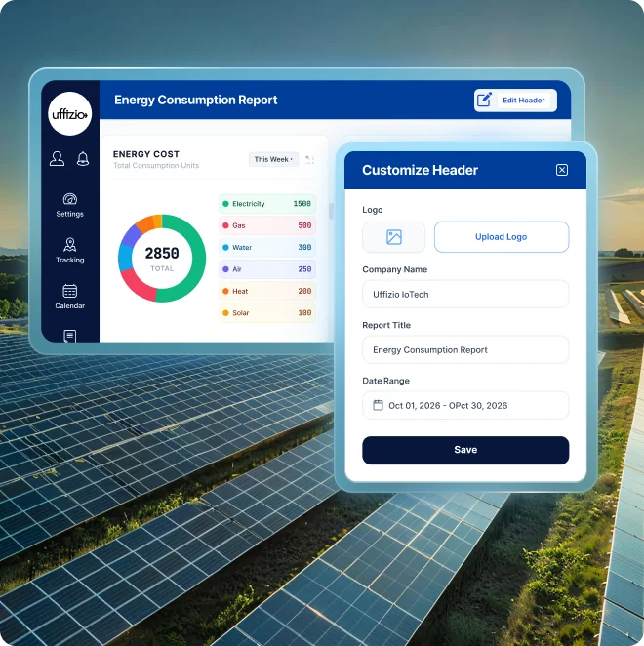Select the Electricity legend row
This screenshot has height=646, width=644.
pos(267,204)
